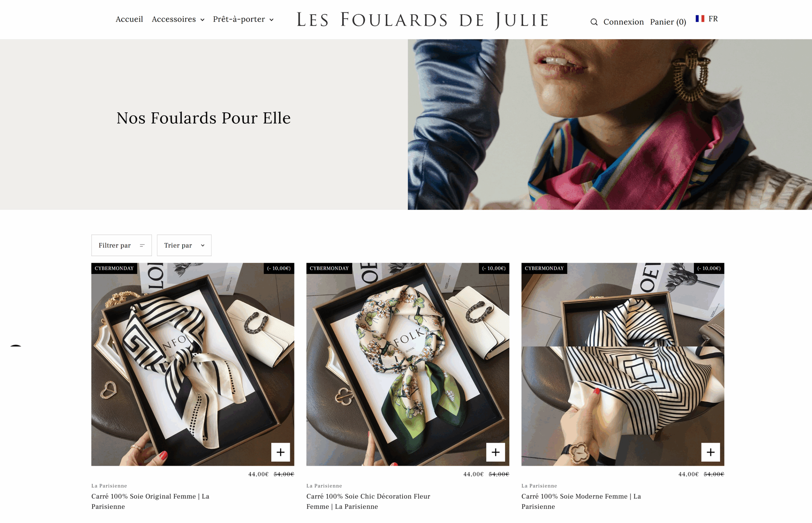The width and height of the screenshot is (812, 523).
Task: Click Les Foulards de Julie logo
Action: click(x=423, y=20)
